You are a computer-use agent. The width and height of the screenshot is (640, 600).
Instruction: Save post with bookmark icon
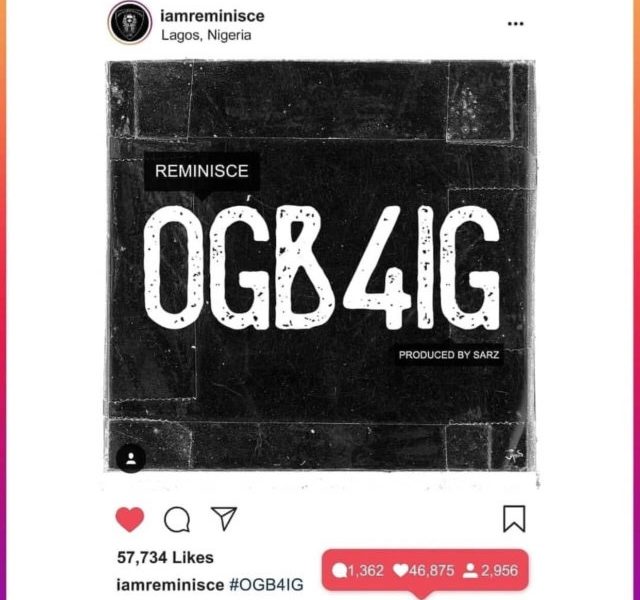click(514, 519)
